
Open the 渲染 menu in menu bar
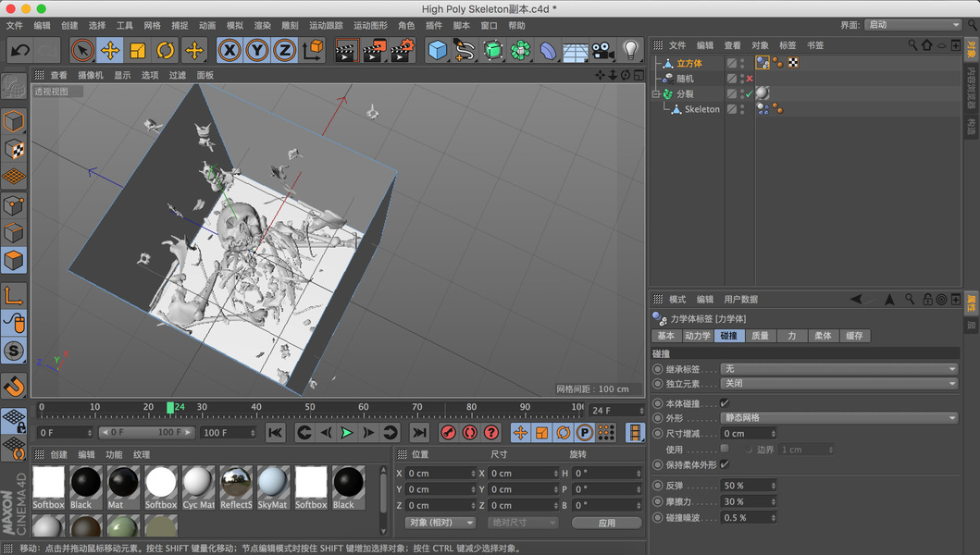(x=262, y=26)
